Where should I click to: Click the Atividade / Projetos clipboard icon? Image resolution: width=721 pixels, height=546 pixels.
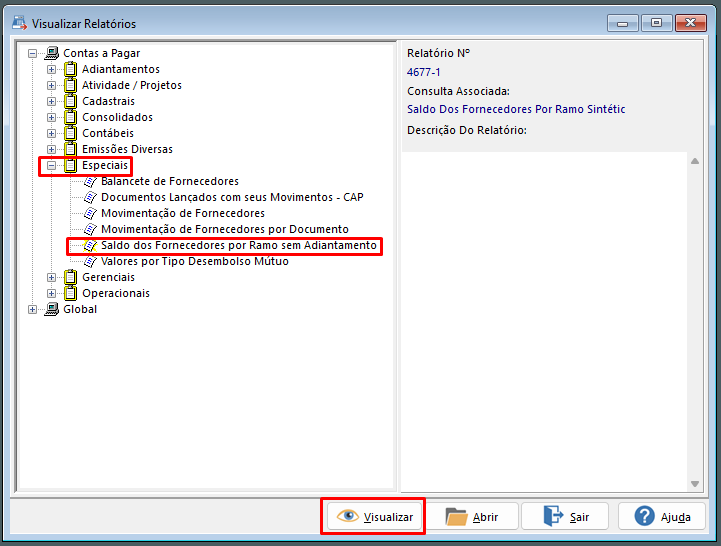(70, 85)
